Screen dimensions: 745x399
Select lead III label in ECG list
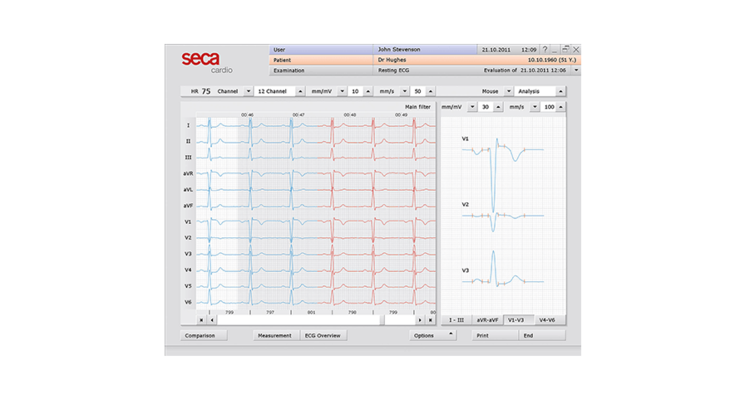188,157
